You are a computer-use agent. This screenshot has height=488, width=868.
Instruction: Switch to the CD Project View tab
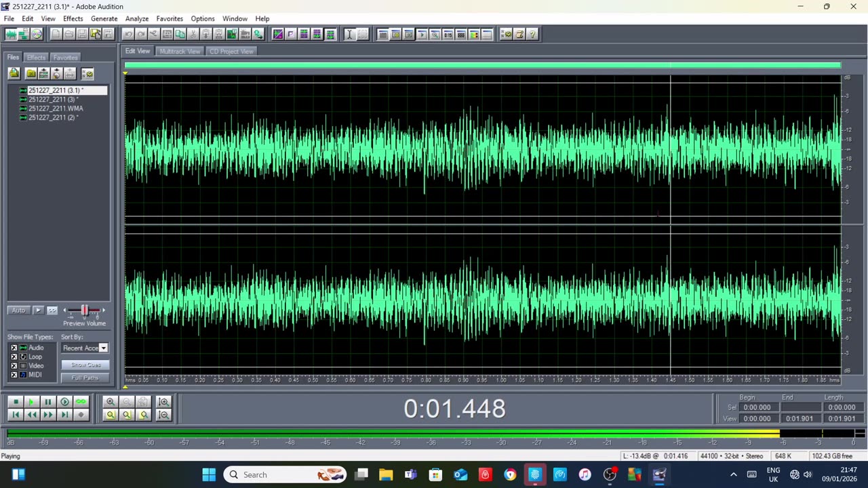coord(231,52)
